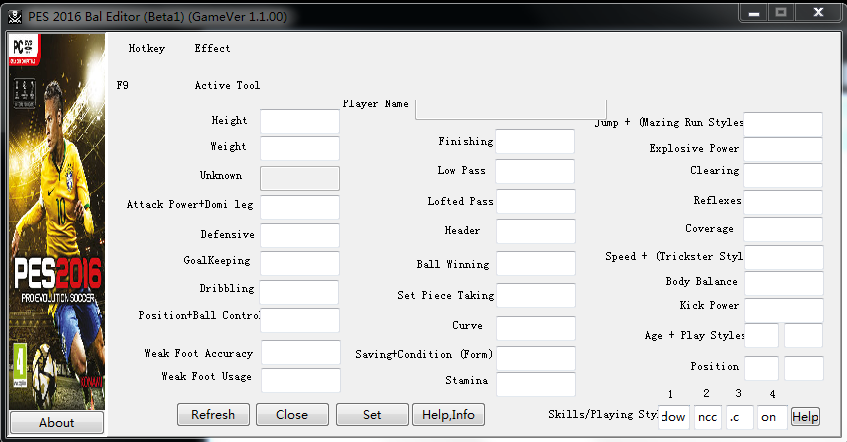Click the Defensive input box
847x442 pixels.
(x=300, y=235)
